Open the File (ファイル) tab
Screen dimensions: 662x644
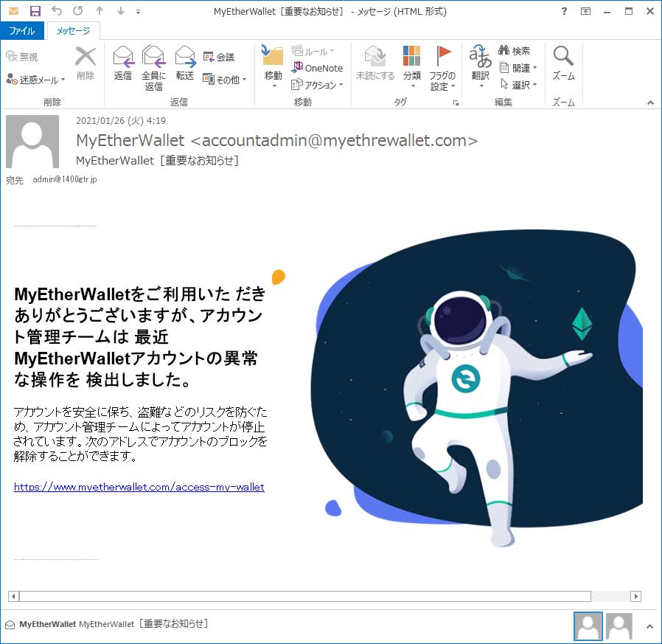click(x=21, y=31)
